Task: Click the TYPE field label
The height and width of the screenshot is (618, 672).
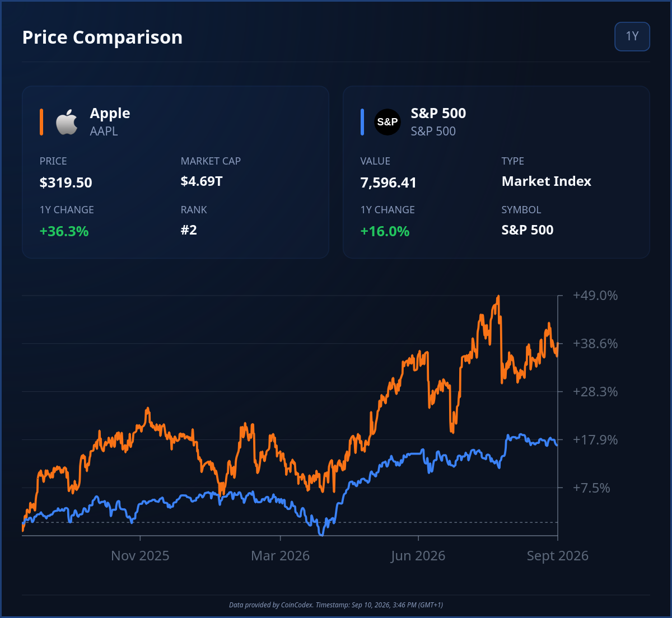Action: click(513, 161)
